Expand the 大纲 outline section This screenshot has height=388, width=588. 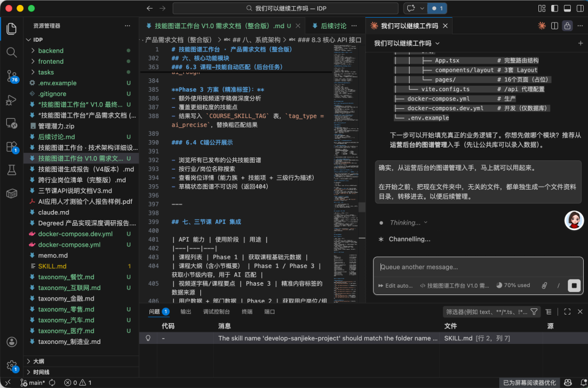click(39, 362)
